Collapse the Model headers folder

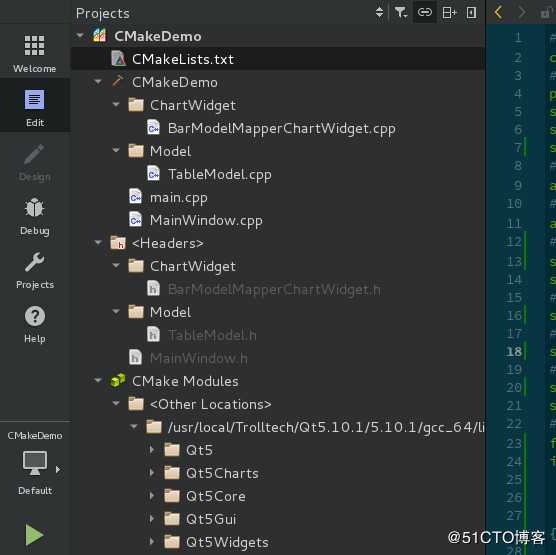click(116, 311)
